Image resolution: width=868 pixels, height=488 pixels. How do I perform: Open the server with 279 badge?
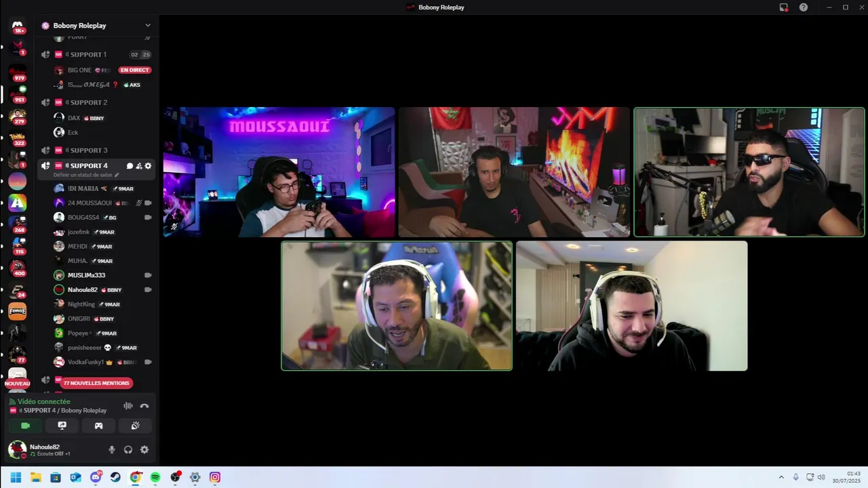tap(18, 115)
